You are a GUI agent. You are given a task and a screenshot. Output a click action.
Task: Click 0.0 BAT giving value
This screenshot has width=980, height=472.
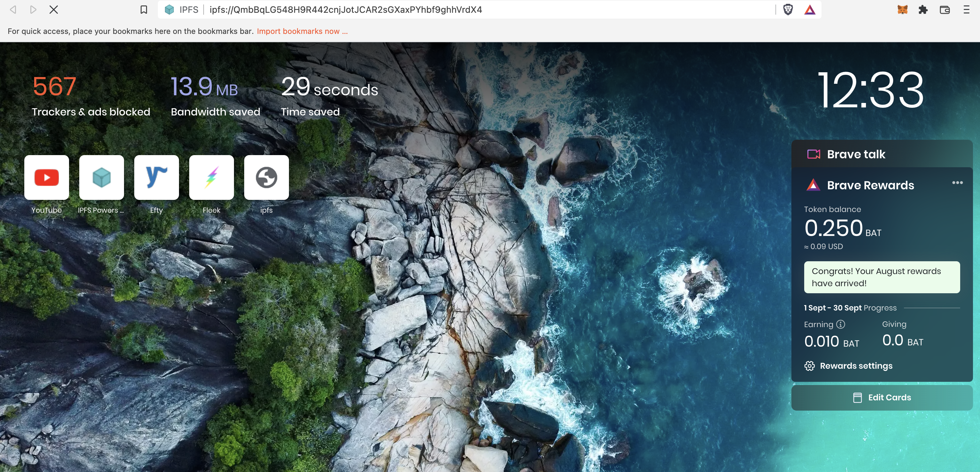click(x=903, y=341)
